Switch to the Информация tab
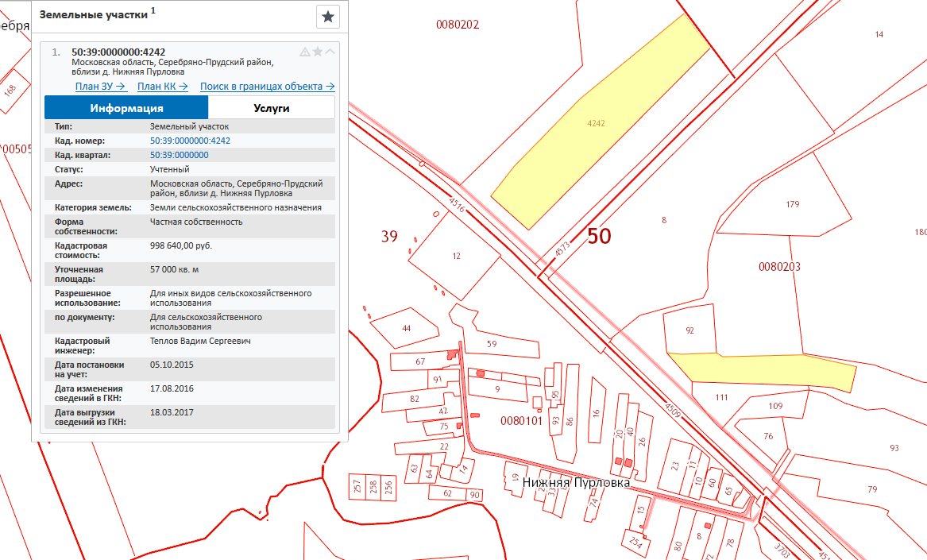The height and width of the screenshot is (560, 927). pyautogui.click(x=126, y=108)
